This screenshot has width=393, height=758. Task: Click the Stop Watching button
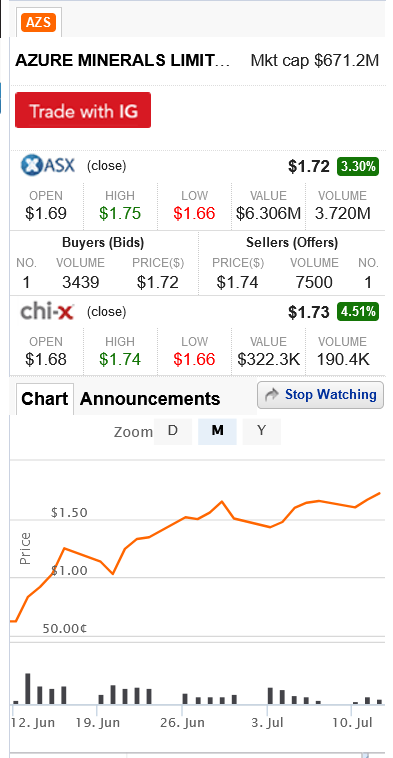tap(320, 395)
